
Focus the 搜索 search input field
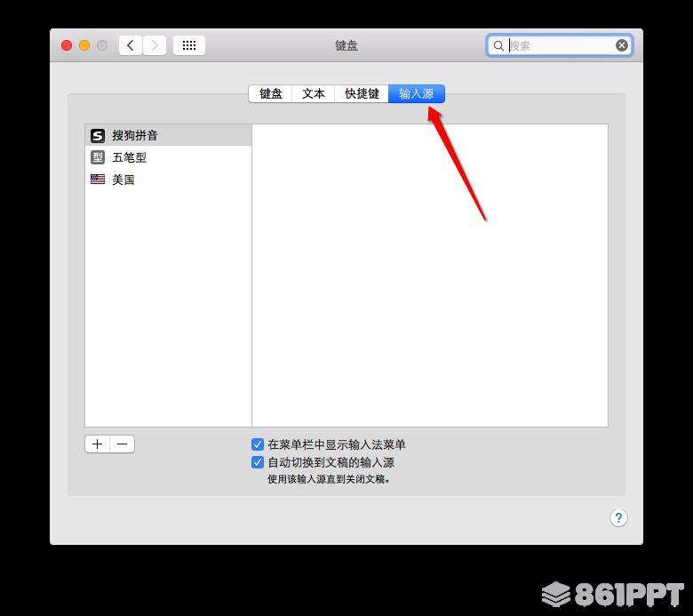[561, 45]
